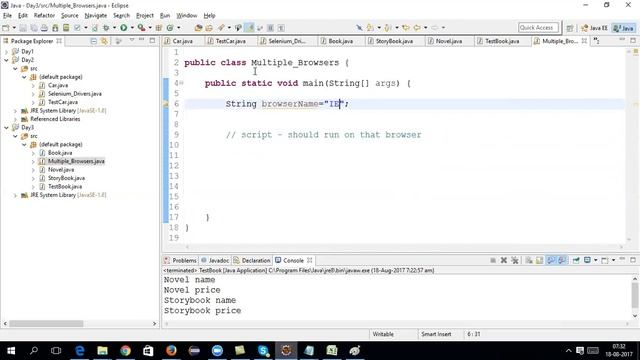This screenshot has height=360, width=640.
Task: Click the External Tools run icon
Action: [141, 28]
